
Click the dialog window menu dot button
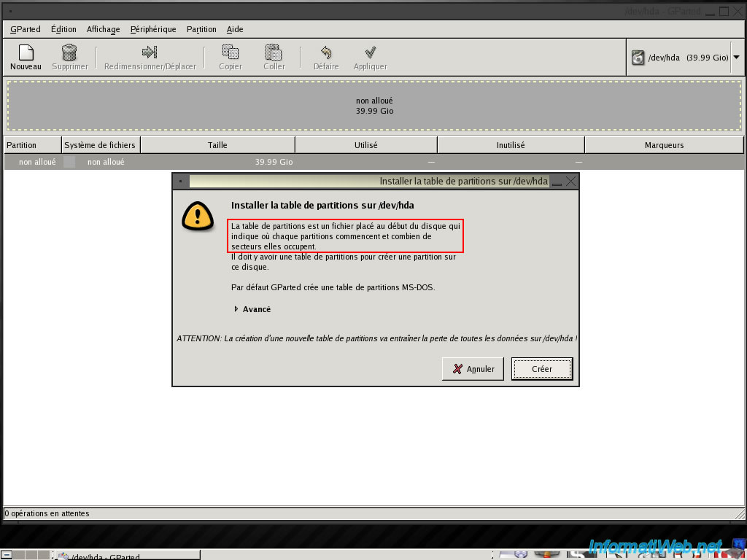180,181
